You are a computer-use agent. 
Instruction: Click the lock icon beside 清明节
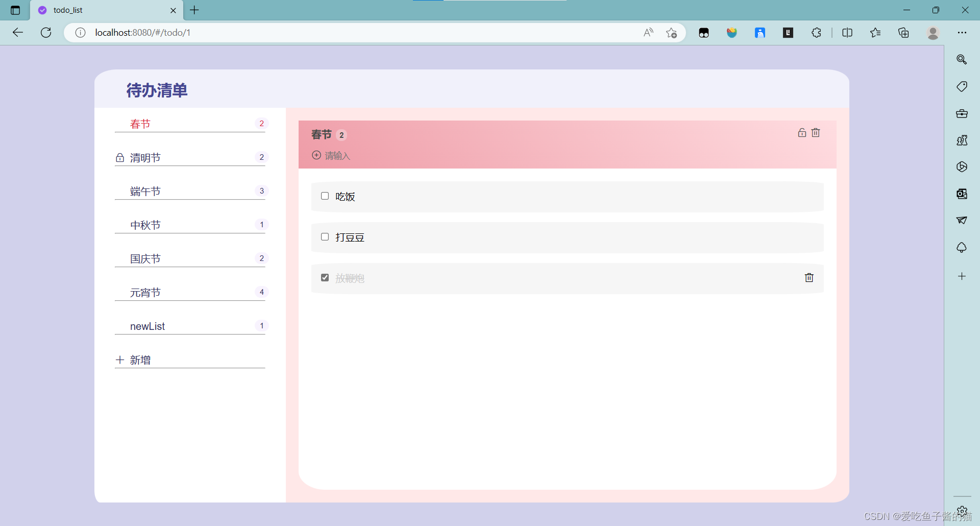[120, 158]
